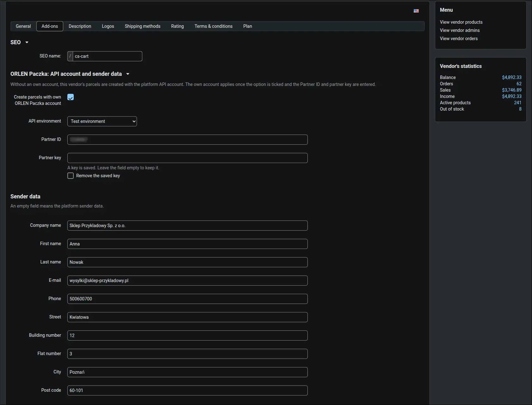Click the Remove the saved key label

click(98, 176)
